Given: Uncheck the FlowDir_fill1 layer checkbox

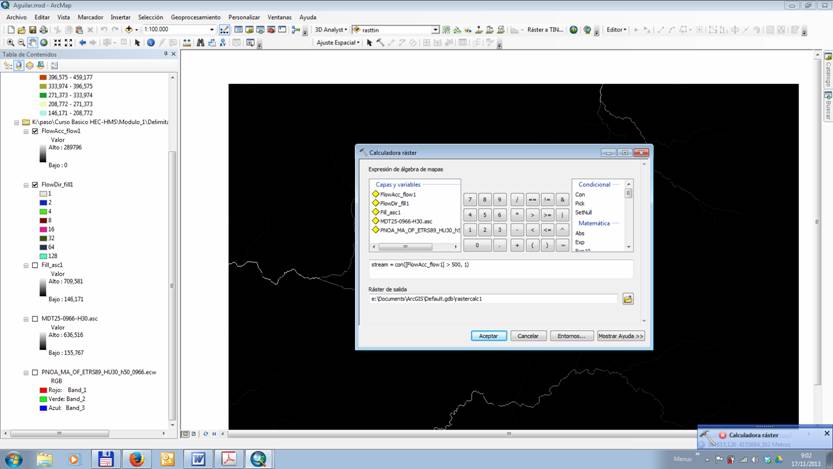Looking at the screenshot, I should [x=35, y=185].
